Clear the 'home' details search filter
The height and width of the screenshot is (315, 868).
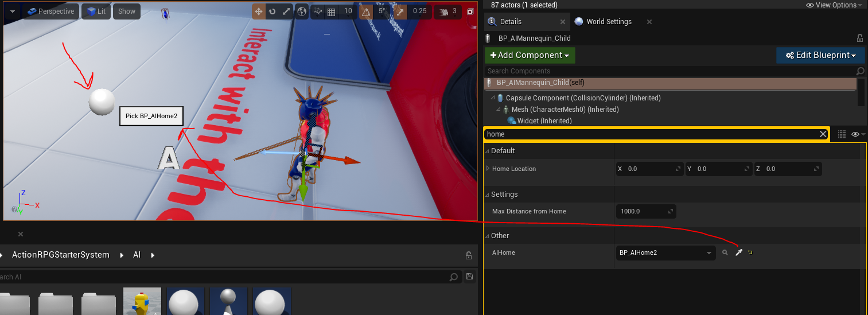coord(823,134)
